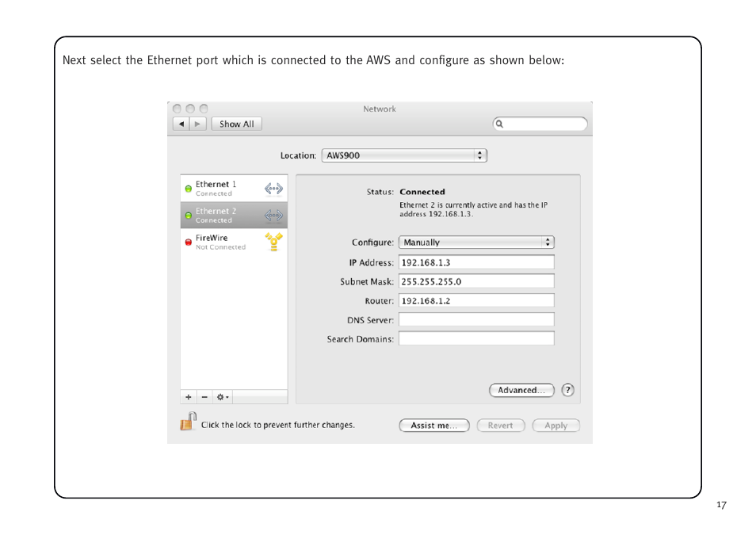This screenshot has height=535, width=756.
Task: Go forward with the right arrow button
Action: (x=197, y=124)
